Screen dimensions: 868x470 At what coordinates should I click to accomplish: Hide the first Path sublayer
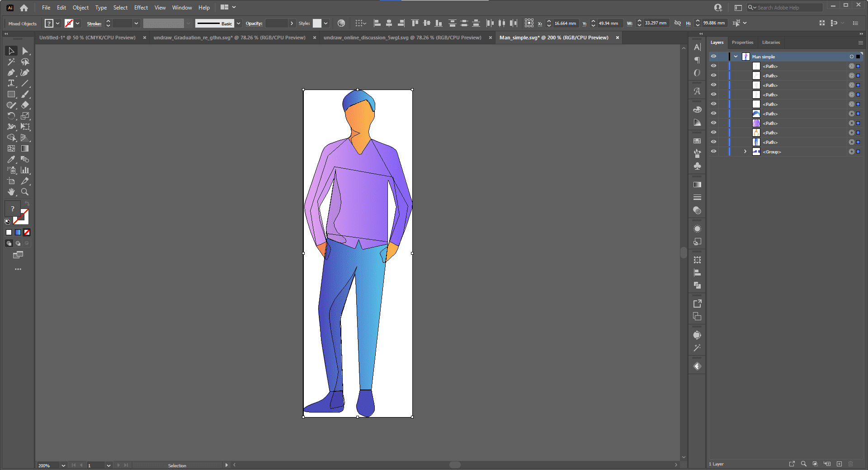click(713, 66)
